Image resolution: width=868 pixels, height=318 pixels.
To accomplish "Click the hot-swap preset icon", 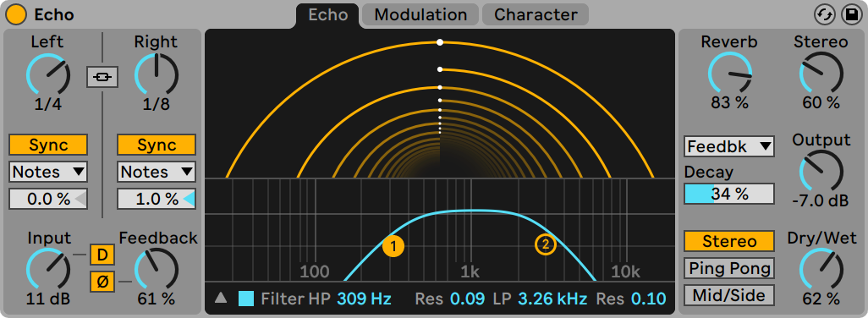I will (824, 15).
